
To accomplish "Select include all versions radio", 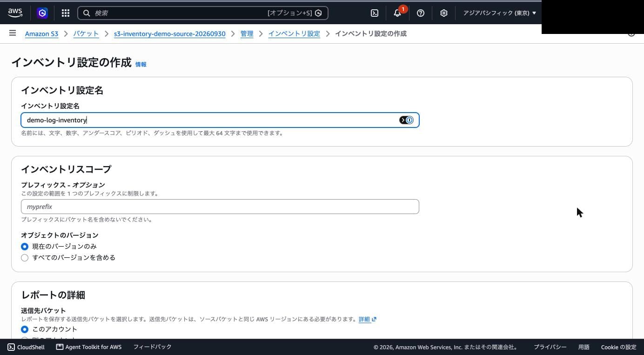I will point(25,258).
